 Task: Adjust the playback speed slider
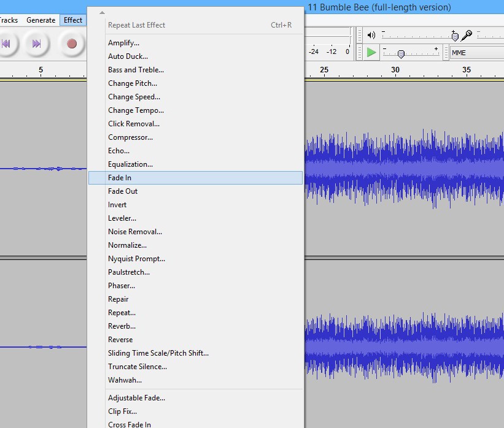pyautogui.click(x=401, y=53)
